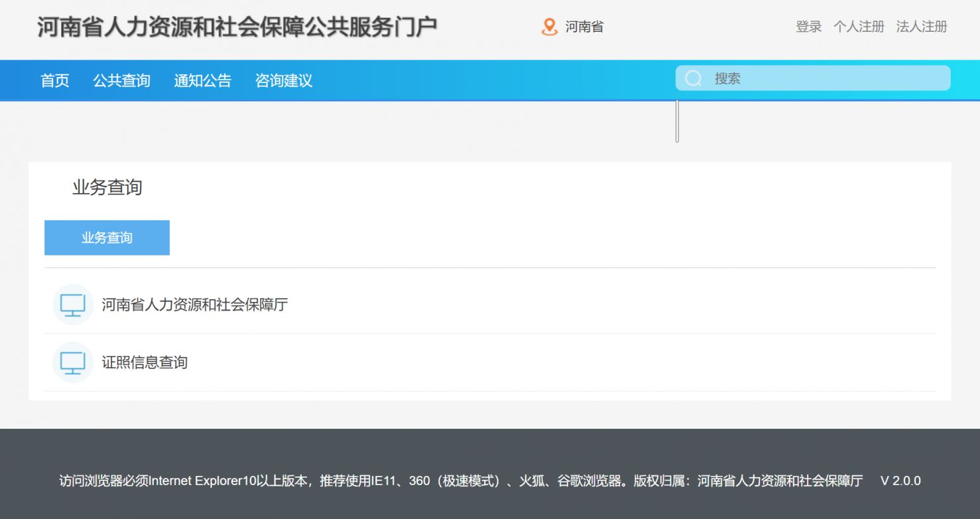The height and width of the screenshot is (519, 980).
Task: Focus the 搜索 input field
Action: tap(813, 78)
